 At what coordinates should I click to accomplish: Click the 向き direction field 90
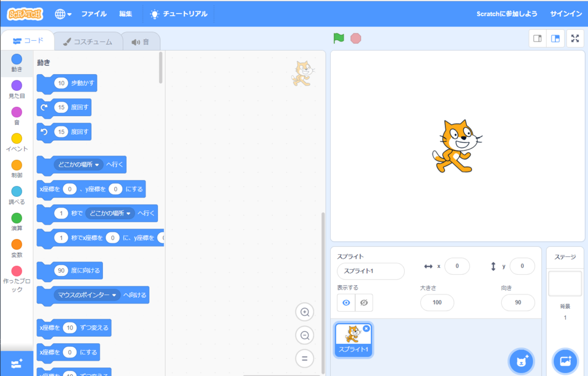click(518, 302)
